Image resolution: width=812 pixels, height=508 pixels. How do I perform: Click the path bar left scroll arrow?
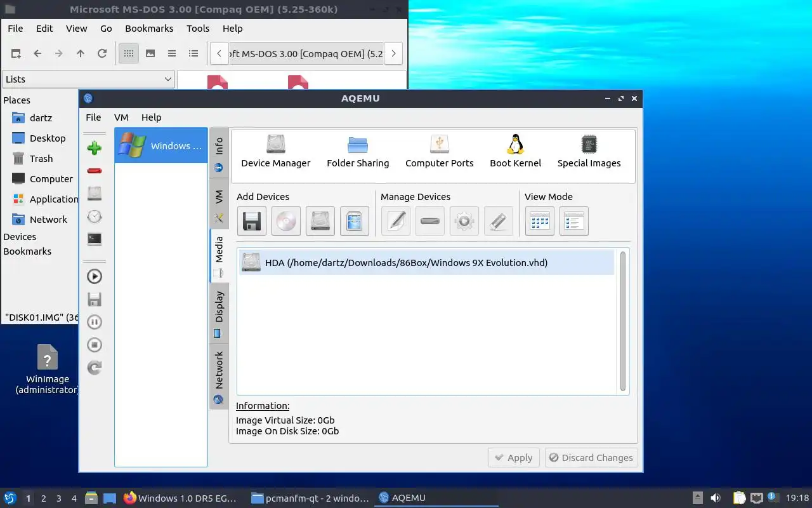[x=219, y=54]
